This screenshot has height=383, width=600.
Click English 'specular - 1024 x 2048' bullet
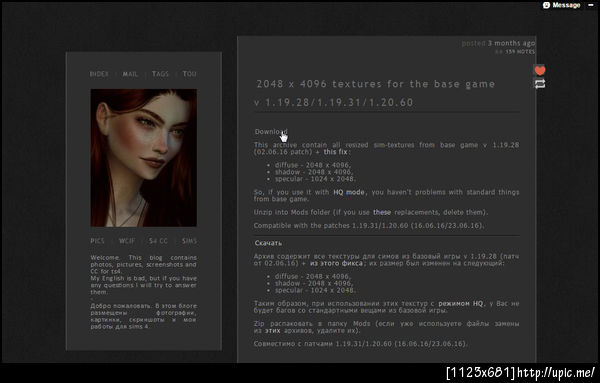[x=315, y=179]
